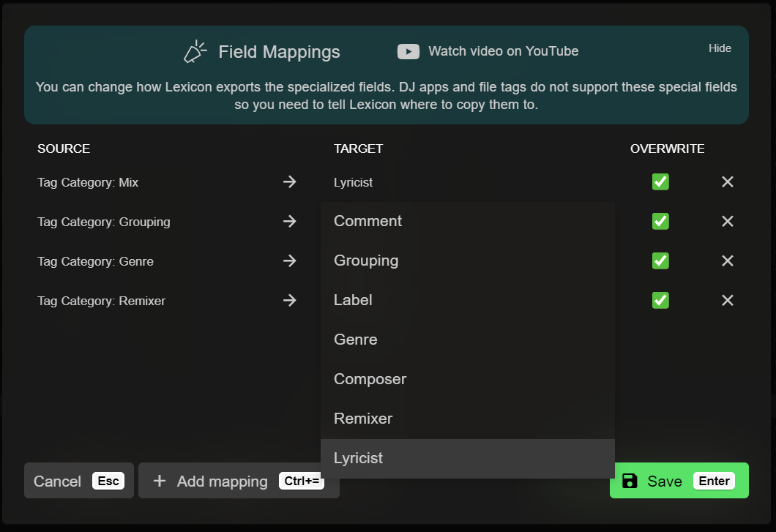Delete the Tag Category: Grouping mapping row
776x532 pixels.
(x=727, y=222)
